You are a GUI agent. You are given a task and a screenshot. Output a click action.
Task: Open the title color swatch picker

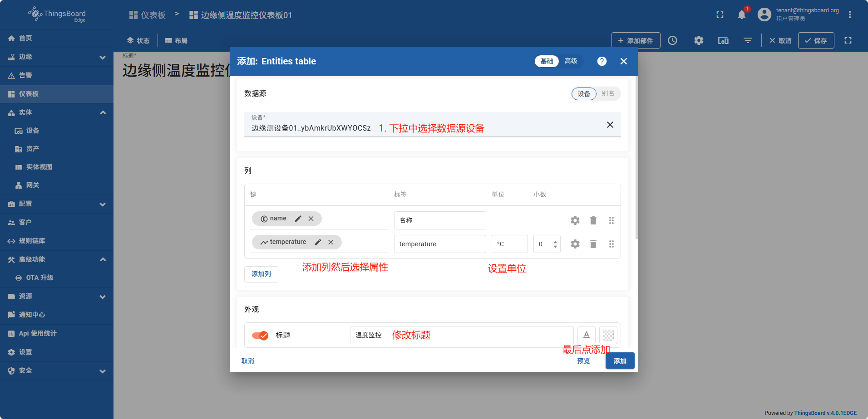608,335
